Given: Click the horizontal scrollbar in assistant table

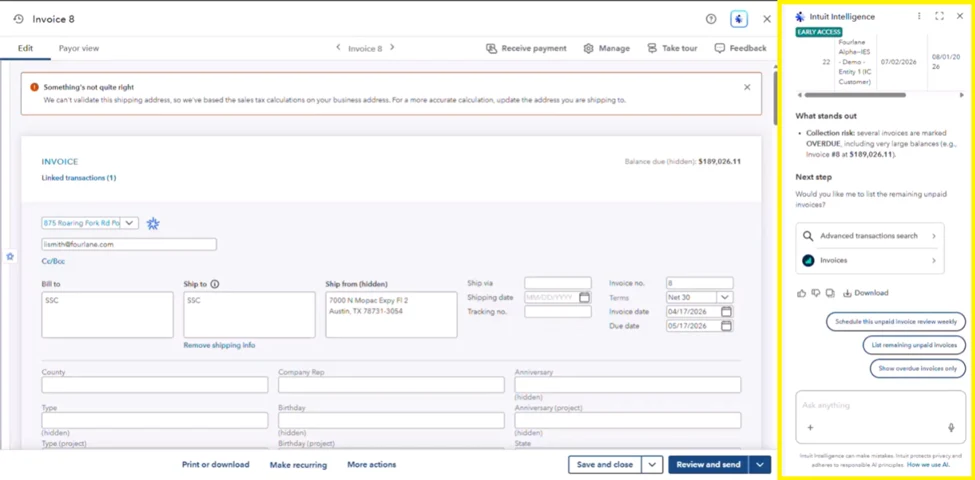Looking at the screenshot, I should (x=854, y=95).
